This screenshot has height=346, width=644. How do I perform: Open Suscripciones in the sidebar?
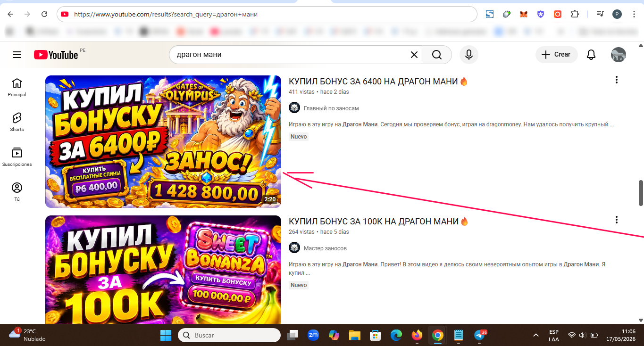17,157
